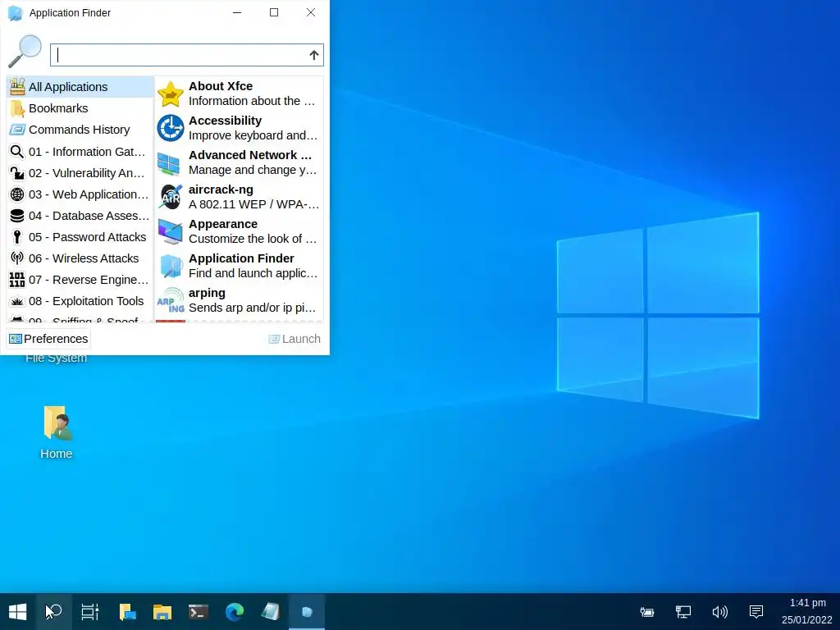Expand command history arrow in search field
This screenshot has width=840, height=630.
click(x=314, y=55)
